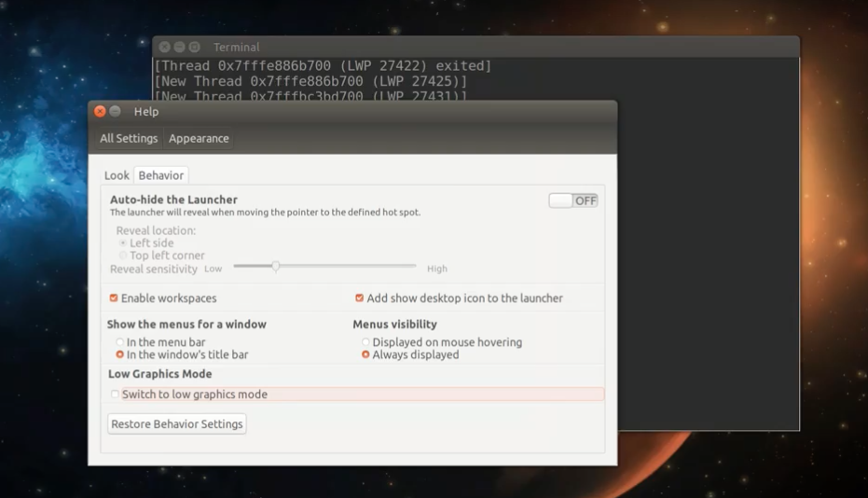Click the Reveal sensitivity slider handle

pos(276,267)
